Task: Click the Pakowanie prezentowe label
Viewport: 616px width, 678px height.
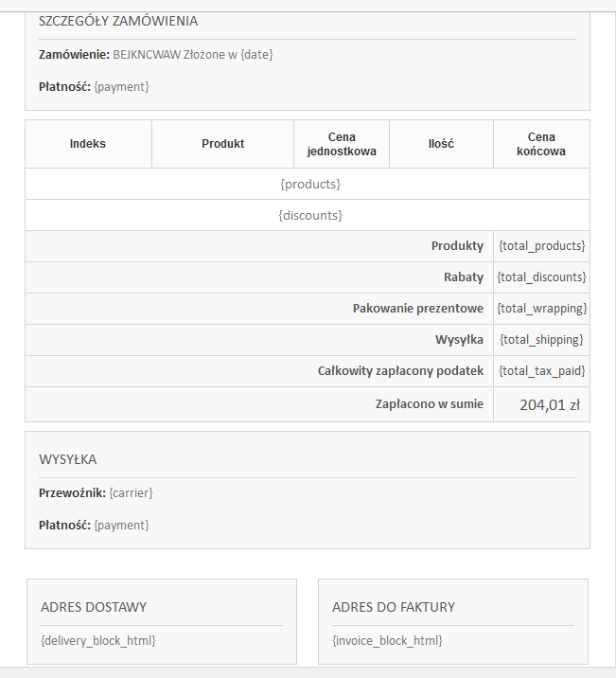Action: [417, 309]
